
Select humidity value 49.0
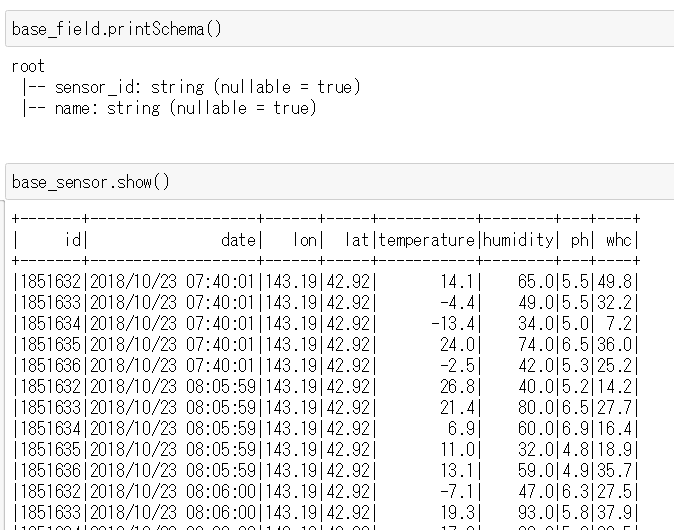coord(536,303)
